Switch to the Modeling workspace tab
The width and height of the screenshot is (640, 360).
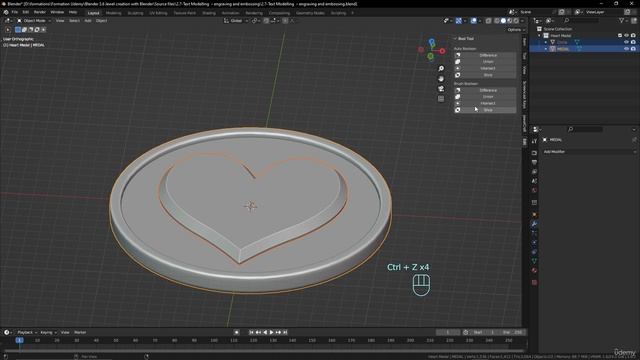(113, 13)
